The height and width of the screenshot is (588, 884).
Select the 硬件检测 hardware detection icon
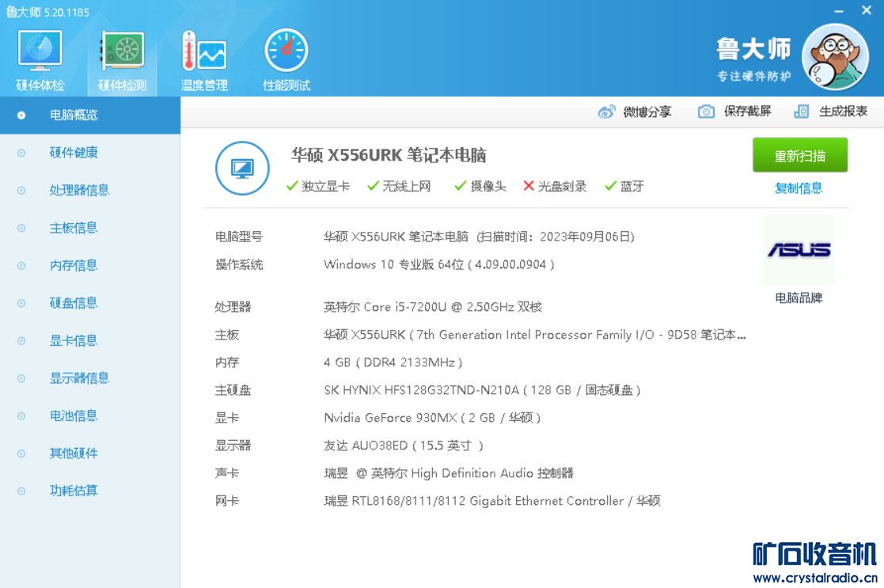(122, 51)
